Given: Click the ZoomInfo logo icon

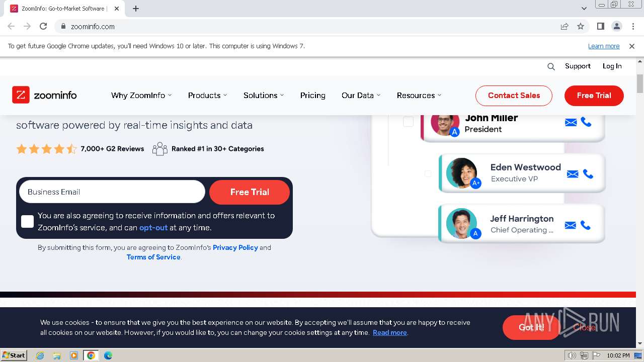Looking at the screenshot, I should 21,95.
